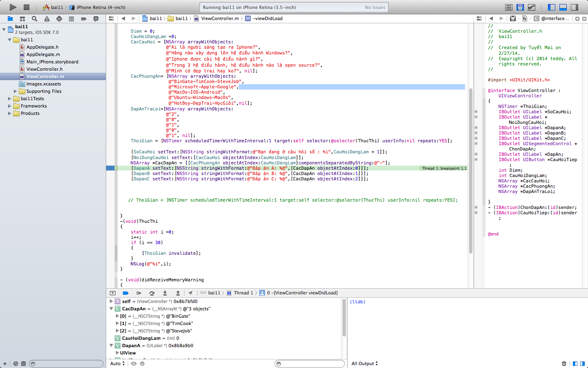Click the Run (play) button
Screen dimensions: 588x368
point(13,7)
